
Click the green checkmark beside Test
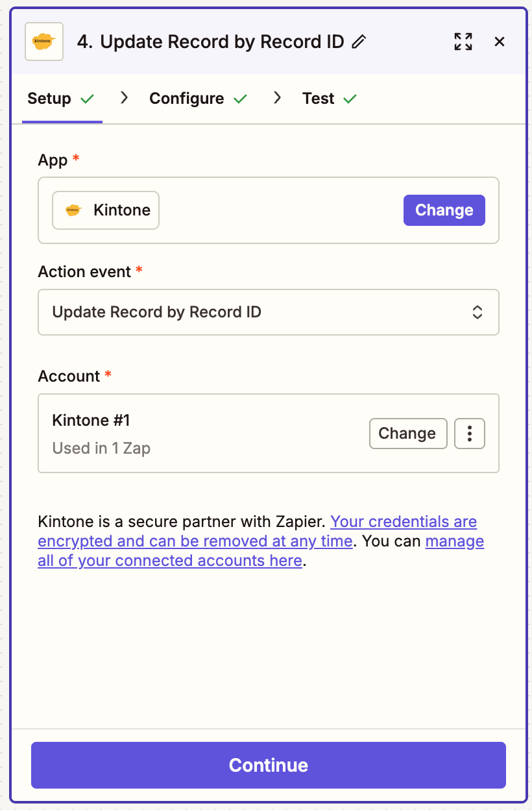[350, 98]
